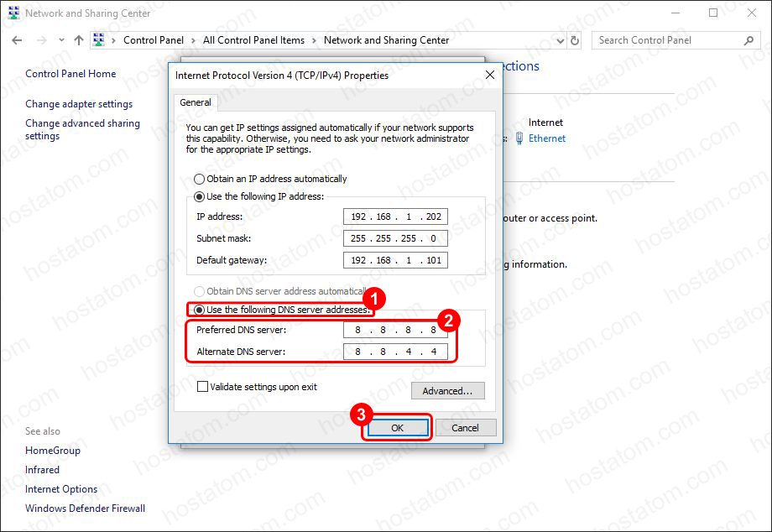Open Change adapter settings
Screen dimensions: 772x532
pyautogui.click(x=78, y=103)
